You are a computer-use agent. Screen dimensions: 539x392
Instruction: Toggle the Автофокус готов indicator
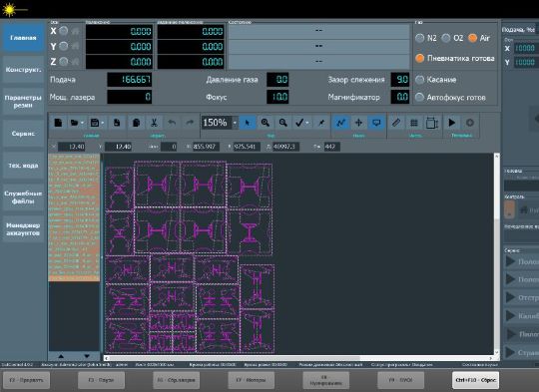[419, 97]
